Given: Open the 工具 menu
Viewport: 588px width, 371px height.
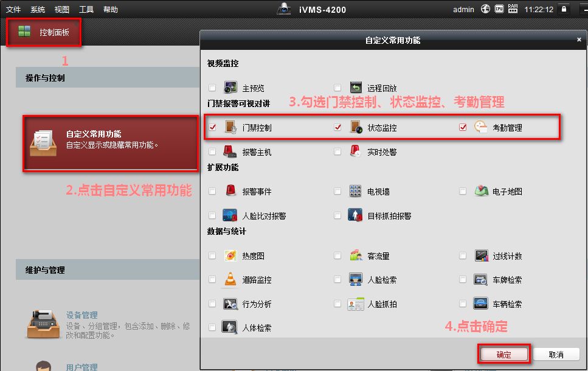Looking at the screenshot, I should click(86, 10).
